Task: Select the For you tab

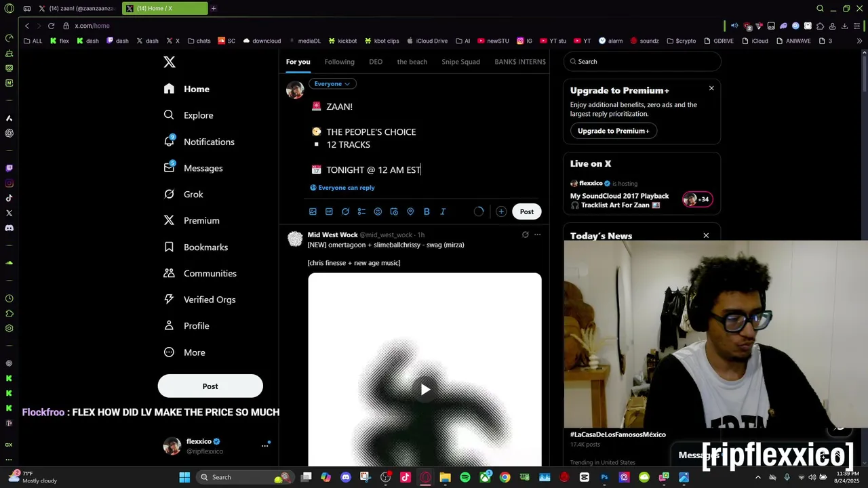Action: click(298, 62)
